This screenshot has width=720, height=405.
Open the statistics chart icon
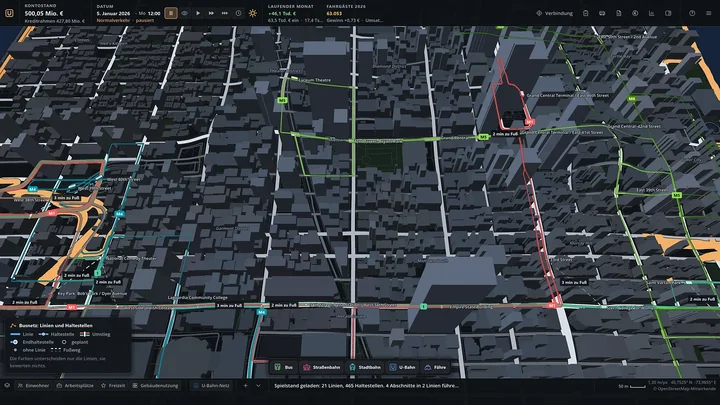click(652, 13)
